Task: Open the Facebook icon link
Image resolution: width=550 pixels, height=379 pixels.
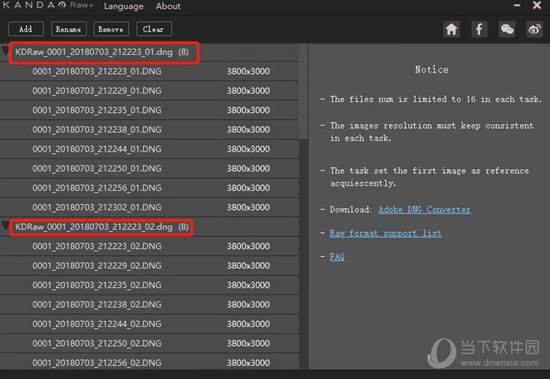Action: point(479,29)
